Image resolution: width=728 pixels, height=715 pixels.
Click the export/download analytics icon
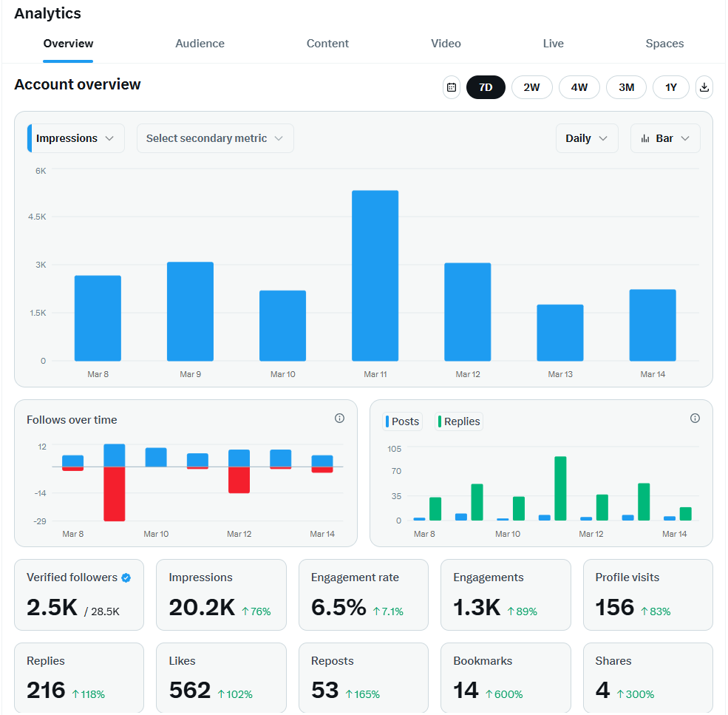click(x=704, y=87)
